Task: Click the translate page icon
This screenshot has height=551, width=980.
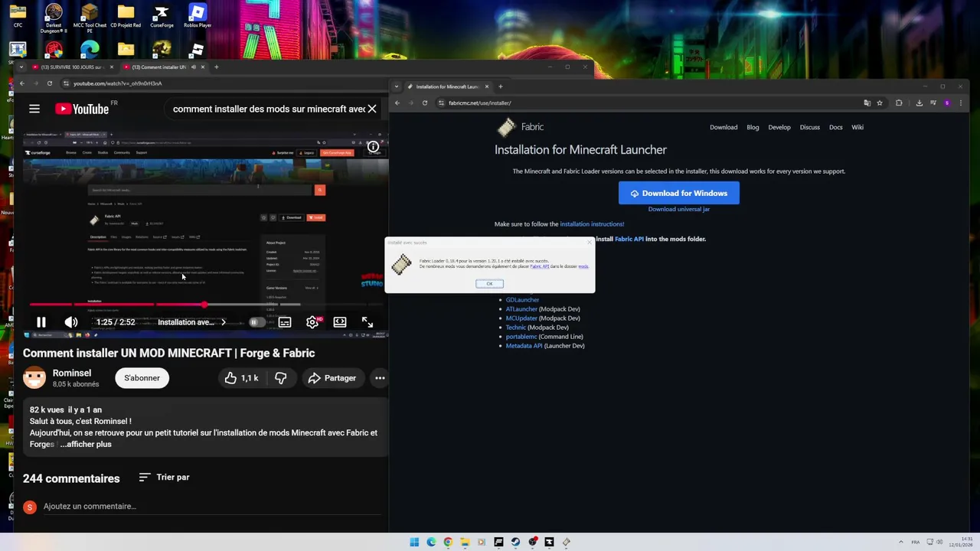Action: click(x=867, y=103)
